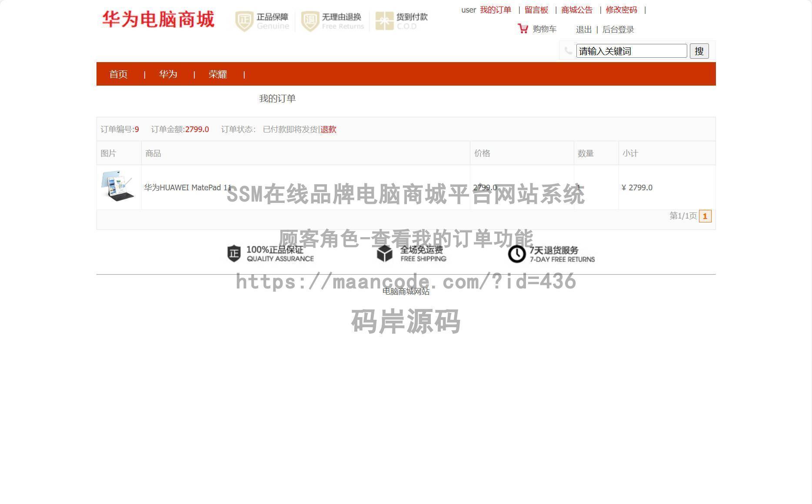Click the 图片 column header
Viewport: 812px width, 504px height.
coord(108,153)
